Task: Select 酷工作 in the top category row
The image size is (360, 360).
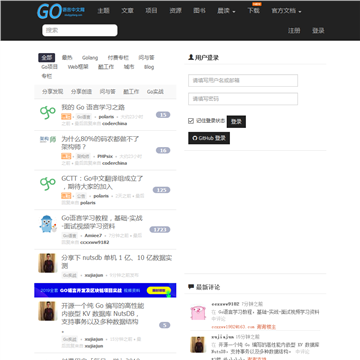Action: (x=106, y=67)
